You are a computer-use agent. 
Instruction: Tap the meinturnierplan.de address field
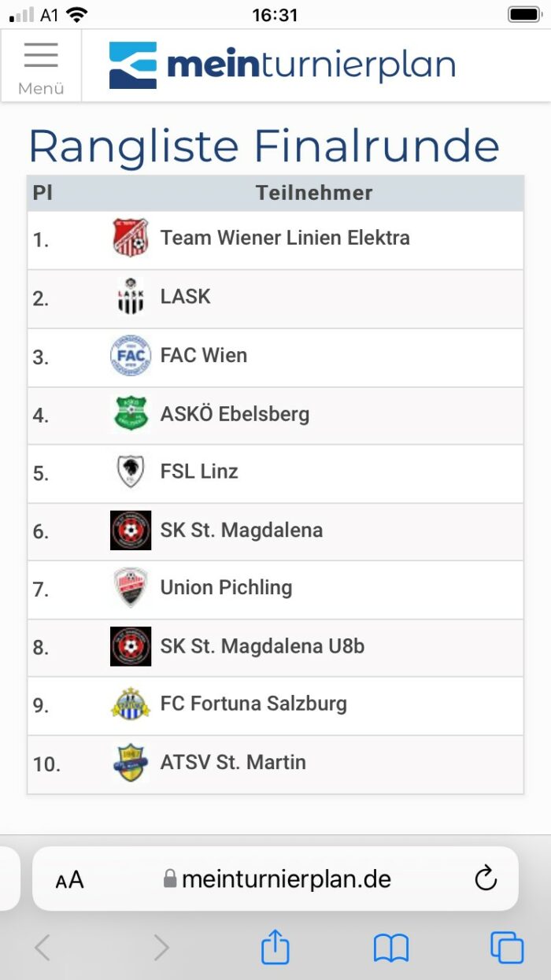275,879
